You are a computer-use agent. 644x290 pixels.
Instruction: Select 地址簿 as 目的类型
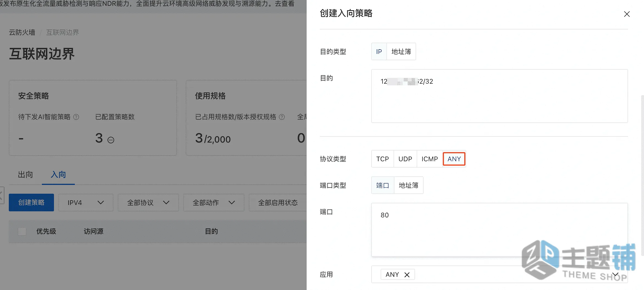pyautogui.click(x=401, y=51)
